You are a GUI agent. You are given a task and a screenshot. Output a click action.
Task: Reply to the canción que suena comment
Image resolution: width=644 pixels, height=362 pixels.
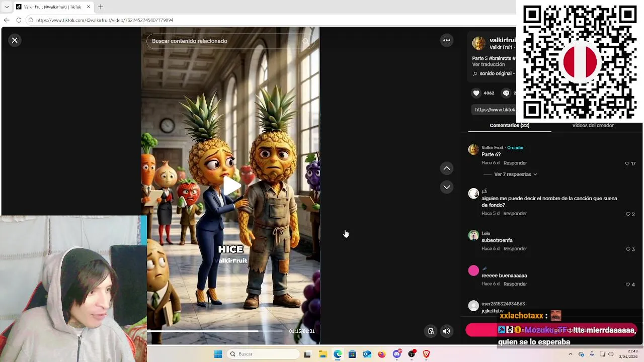(x=515, y=213)
